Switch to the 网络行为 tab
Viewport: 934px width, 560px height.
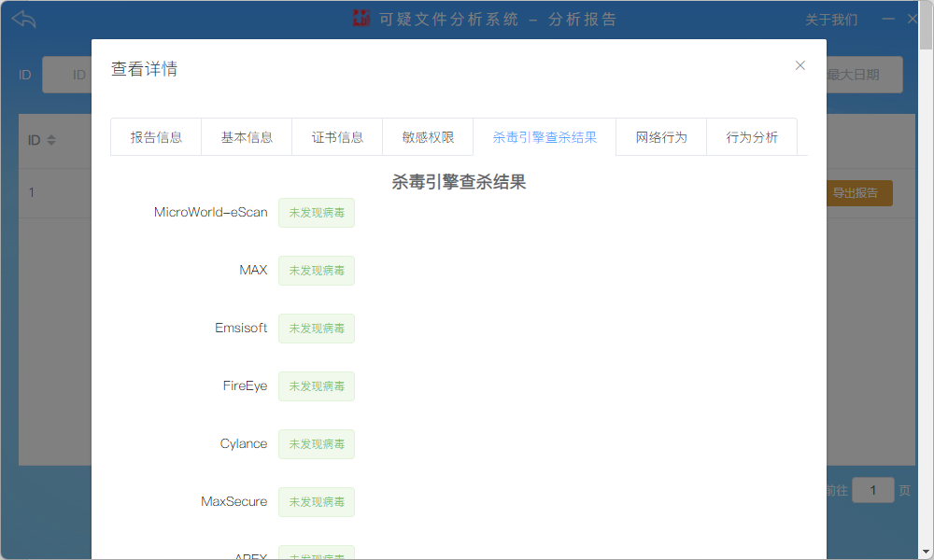(661, 137)
